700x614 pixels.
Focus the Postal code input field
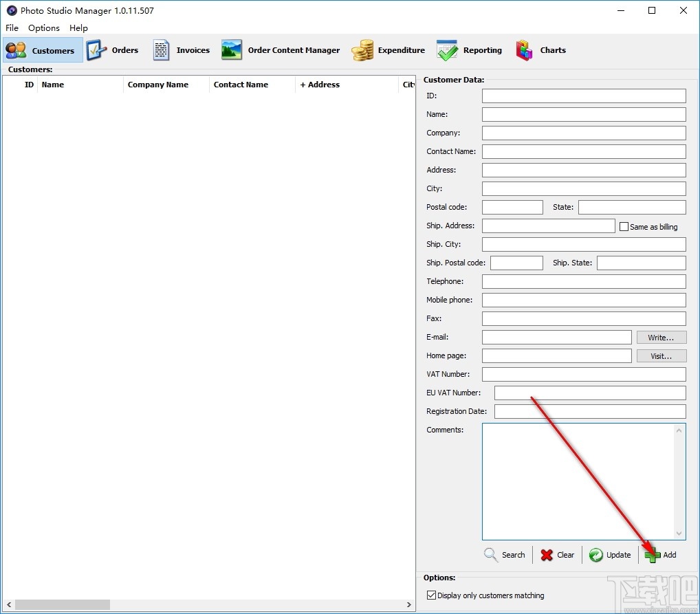[x=512, y=207]
